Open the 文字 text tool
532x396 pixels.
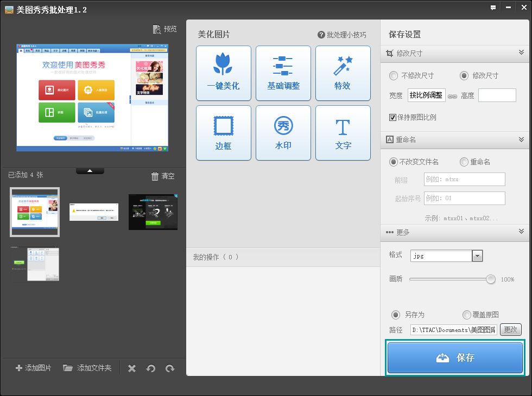343,133
